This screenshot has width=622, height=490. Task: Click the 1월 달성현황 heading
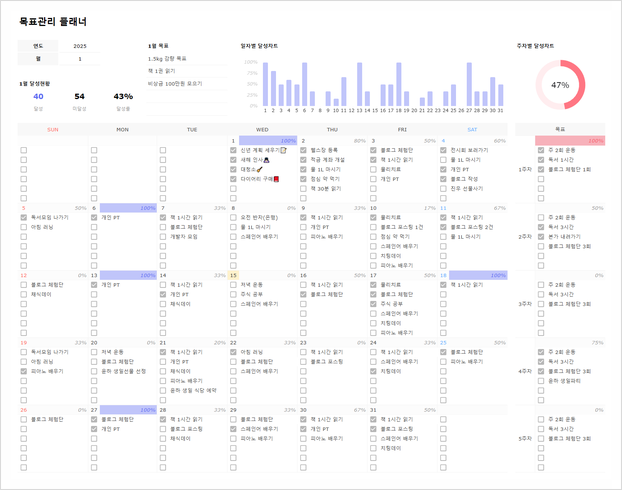35,84
